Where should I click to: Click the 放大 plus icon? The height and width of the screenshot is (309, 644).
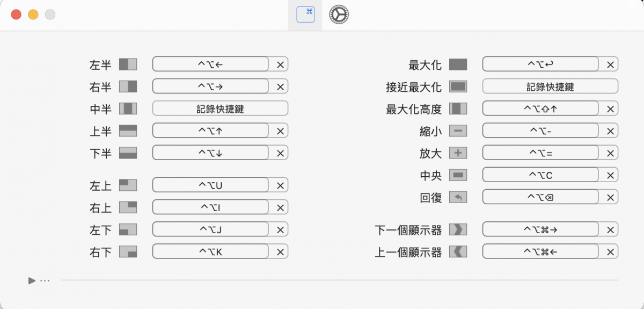click(458, 153)
